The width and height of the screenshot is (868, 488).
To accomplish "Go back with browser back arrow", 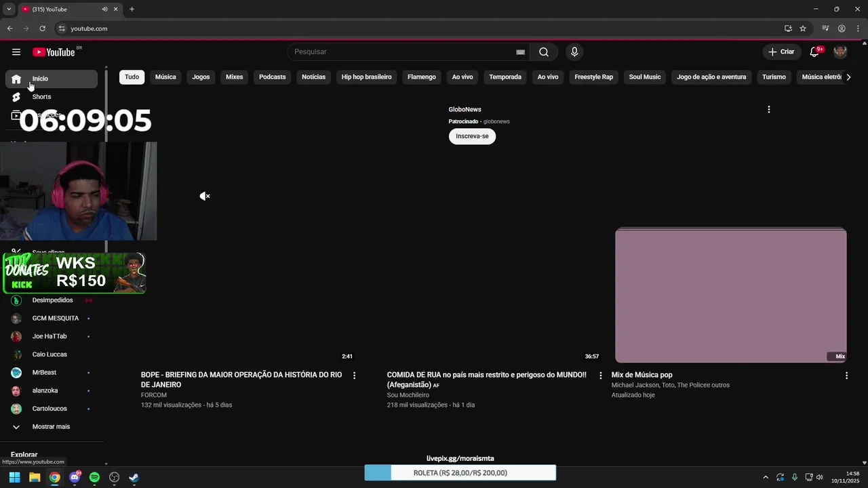I will [x=9, y=28].
